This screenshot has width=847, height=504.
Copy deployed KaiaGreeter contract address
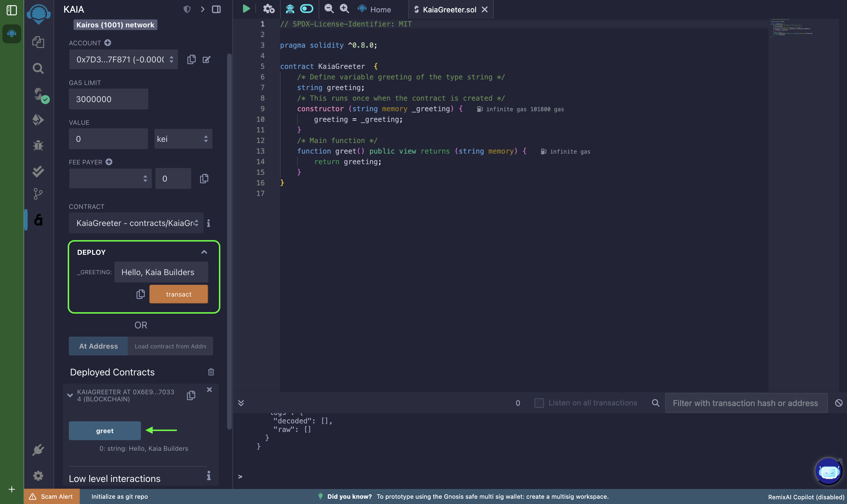point(191,395)
